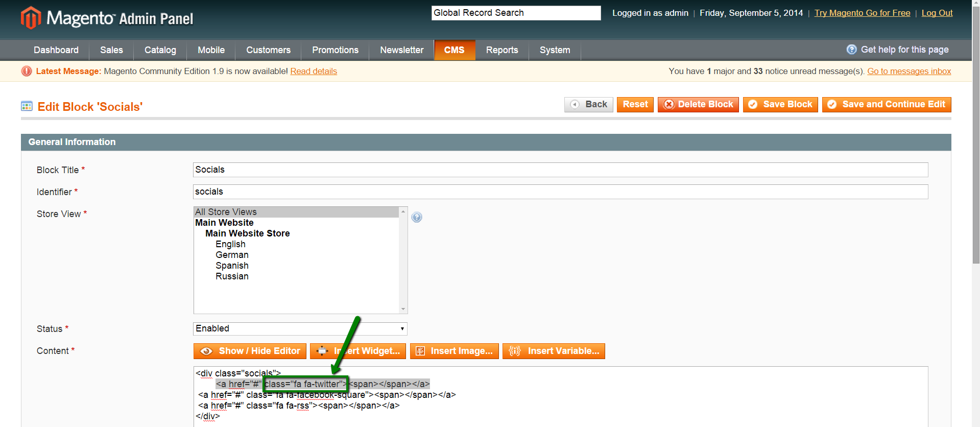The width and height of the screenshot is (980, 427).
Task: Click the help question mark icon
Action: point(851,50)
